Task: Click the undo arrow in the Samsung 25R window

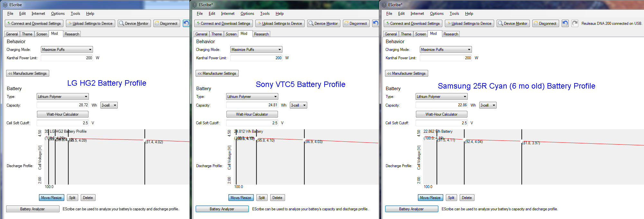Action: (x=565, y=24)
